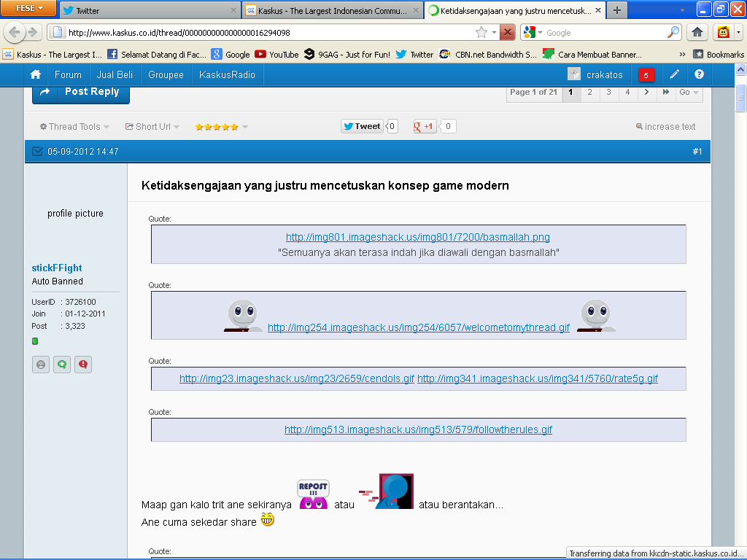Toggle the post checkbox next to 05-09-2012

[x=37, y=152]
